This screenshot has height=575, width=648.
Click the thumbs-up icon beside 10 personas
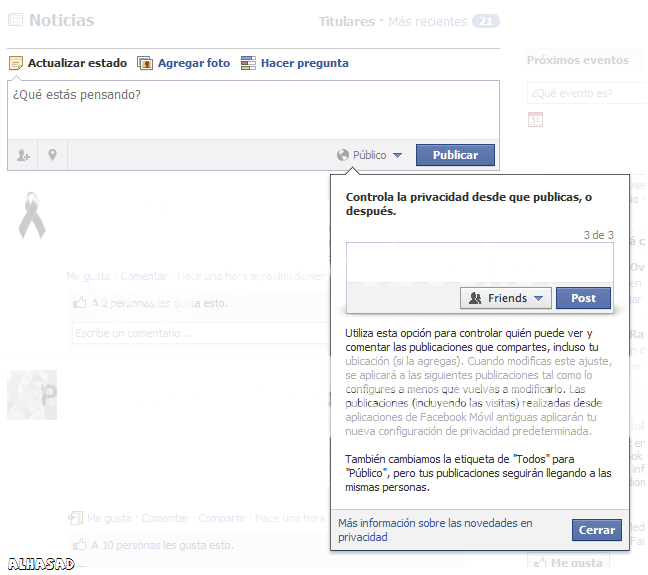coord(79,545)
